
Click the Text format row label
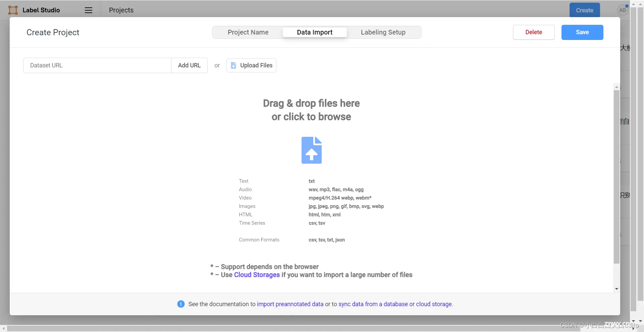pos(244,181)
